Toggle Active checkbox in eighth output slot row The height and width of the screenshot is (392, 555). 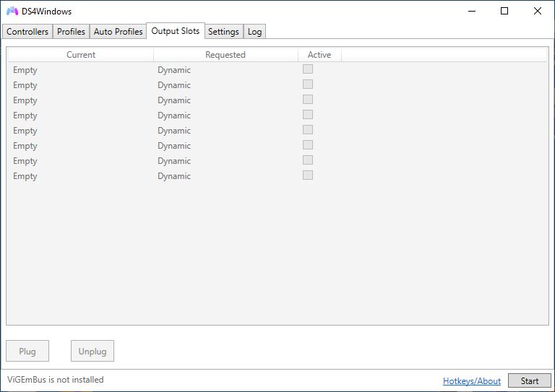pyautogui.click(x=308, y=175)
